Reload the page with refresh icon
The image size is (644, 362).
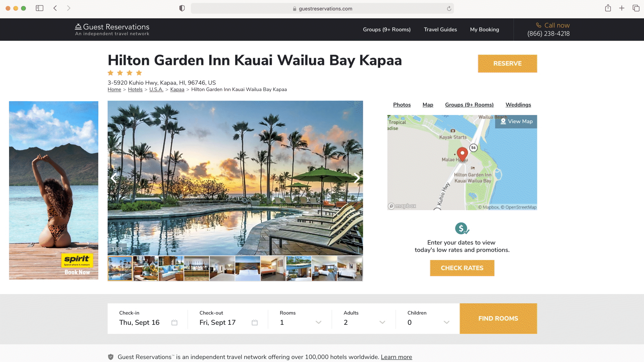pyautogui.click(x=449, y=9)
